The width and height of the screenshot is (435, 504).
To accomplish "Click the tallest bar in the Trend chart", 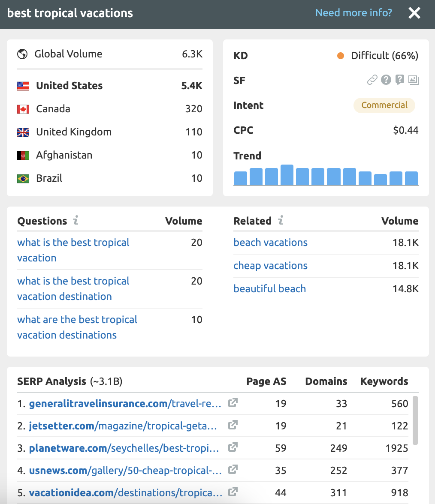I will [287, 175].
